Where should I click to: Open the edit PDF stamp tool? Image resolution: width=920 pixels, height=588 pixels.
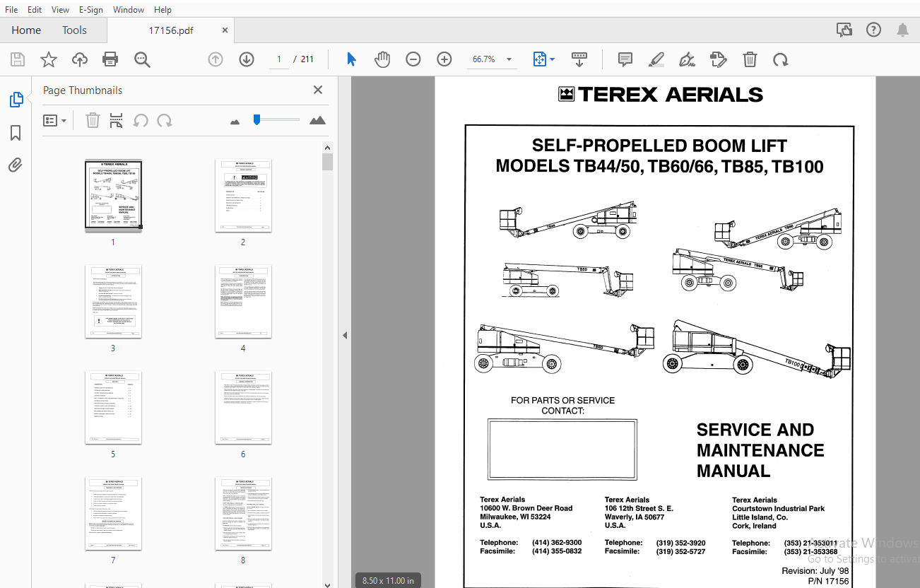718,59
